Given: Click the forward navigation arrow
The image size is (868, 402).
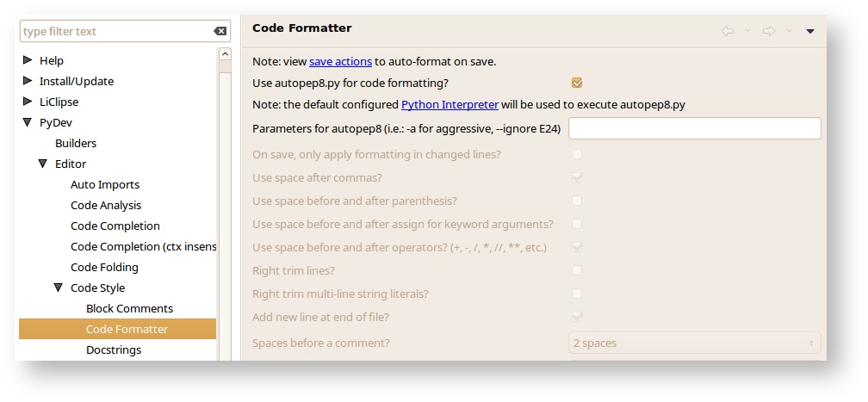Looking at the screenshot, I should 768,31.
